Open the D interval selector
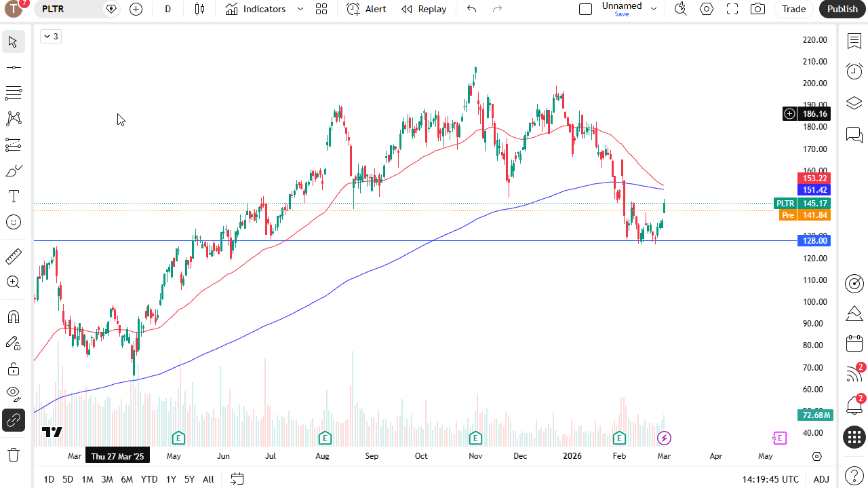 (167, 9)
